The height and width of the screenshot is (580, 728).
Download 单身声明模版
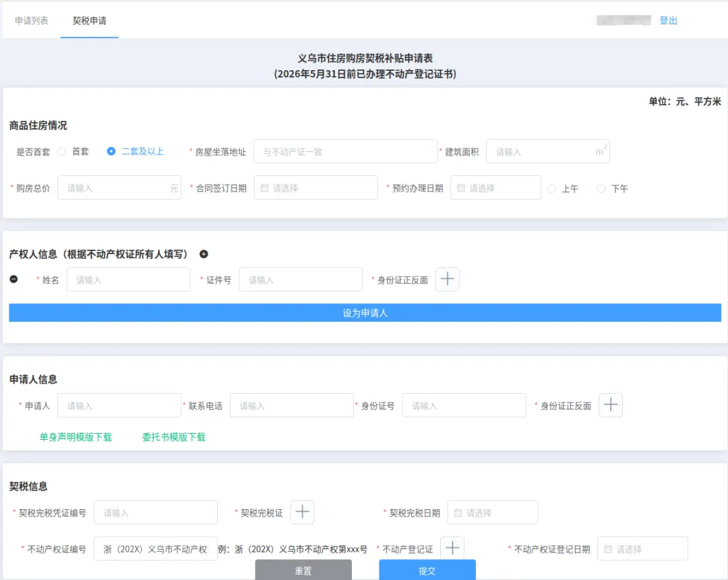point(75,437)
